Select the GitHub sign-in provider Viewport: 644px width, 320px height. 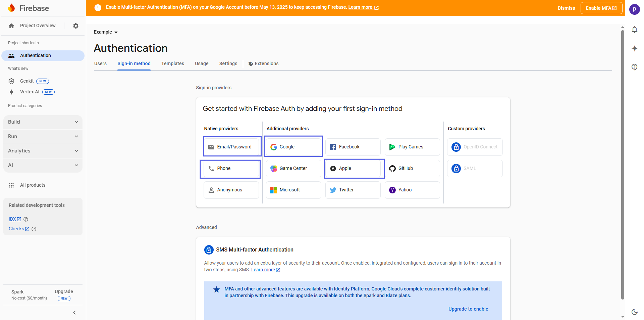[x=412, y=169]
